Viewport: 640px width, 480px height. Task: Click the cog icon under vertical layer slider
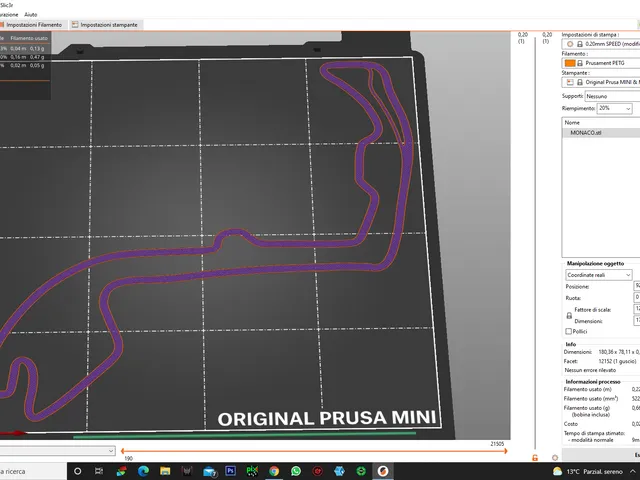pos(555,458)
